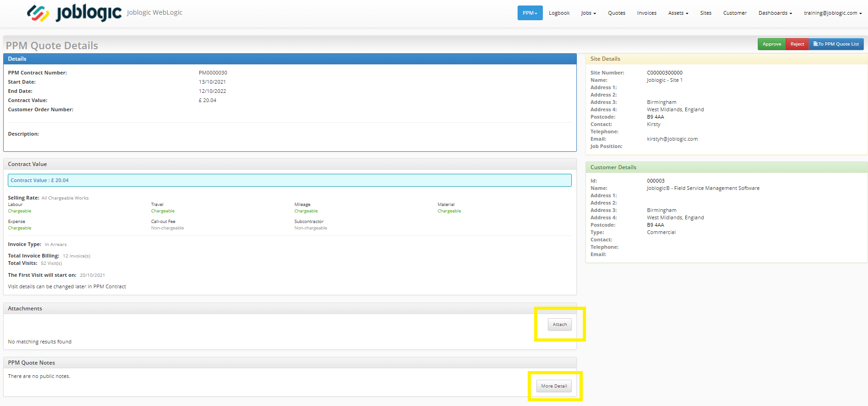The width and height of the screenshot is (868, 406).
Task: Click the In Arrears invoice type value
Action: tap(56, 245)
